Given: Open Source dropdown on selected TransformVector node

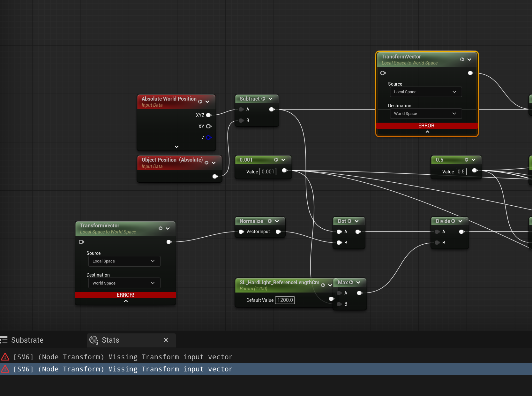Looking at the screenshot, I should 426,92.
